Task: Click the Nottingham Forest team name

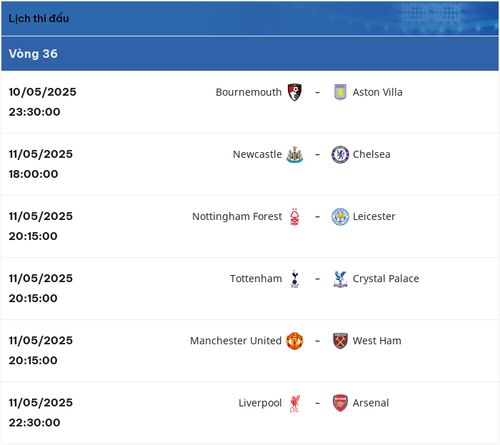Action: pos(237,217)
